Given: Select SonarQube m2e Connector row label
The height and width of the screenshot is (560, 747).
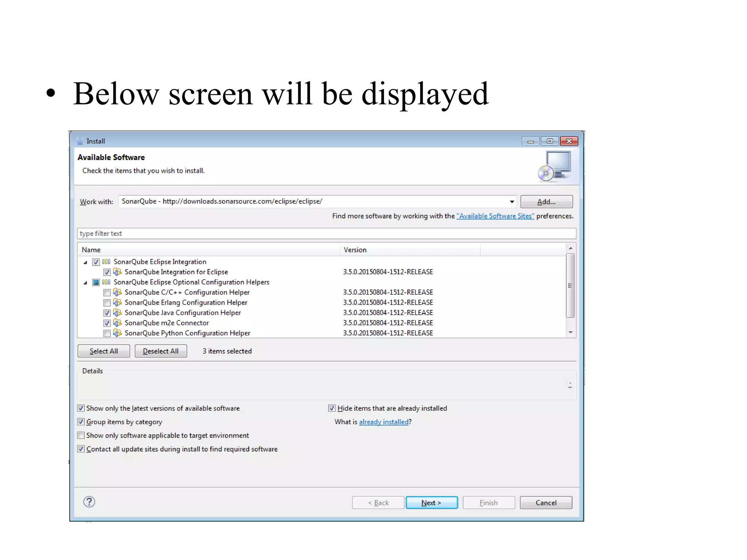Looking at the screenshot, I should pos(167,323).
